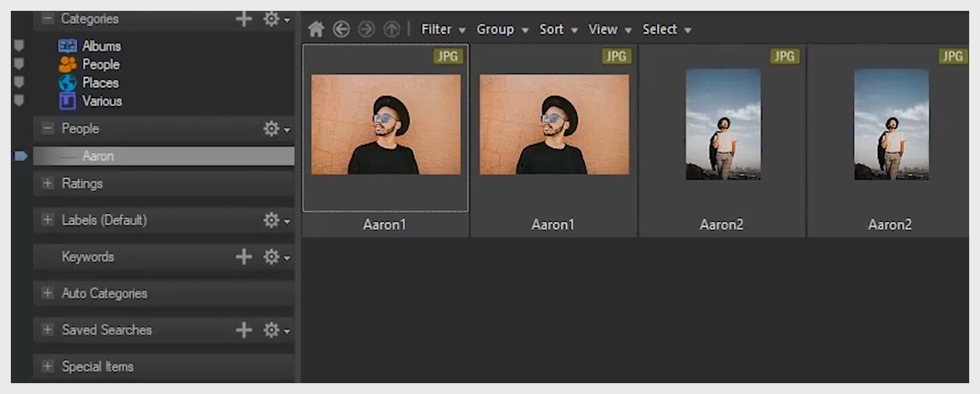Click the orange People category icon
Screen dimensions: 980x394
(x=68, y=64)
